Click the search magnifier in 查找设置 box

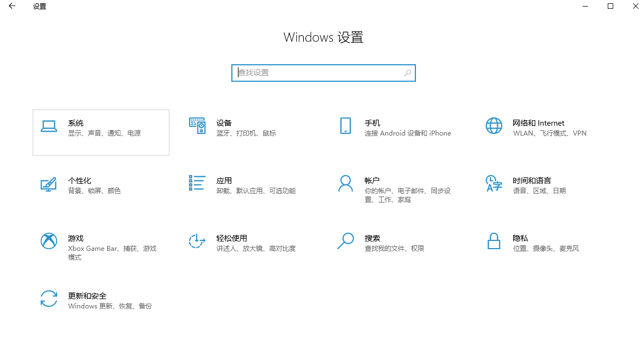407,72
